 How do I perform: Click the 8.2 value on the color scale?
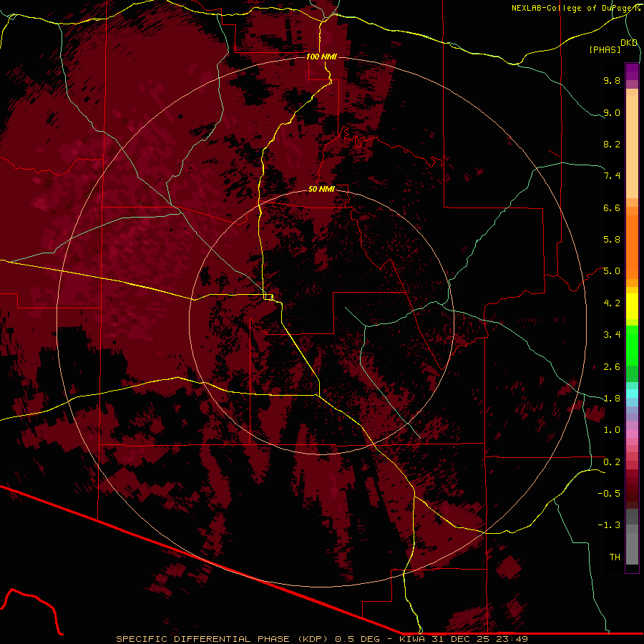coord(612,144)
